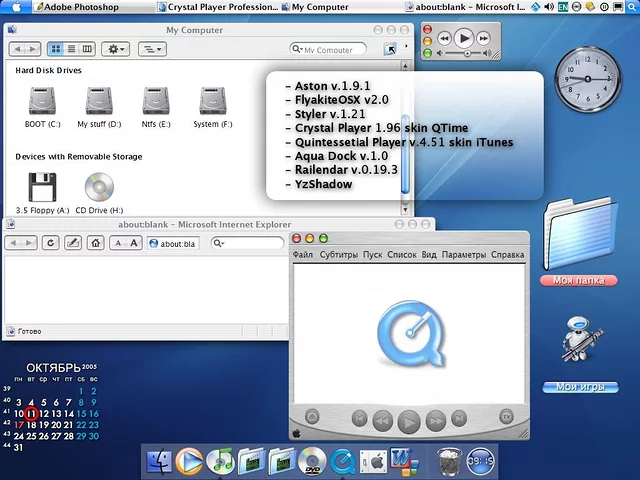Open the Вид menu
640x480 pixels.
(429, 255)
